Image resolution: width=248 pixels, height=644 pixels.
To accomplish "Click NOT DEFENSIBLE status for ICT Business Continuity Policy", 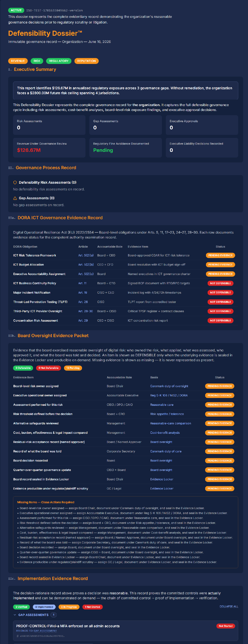I will (x=220, y=283).
